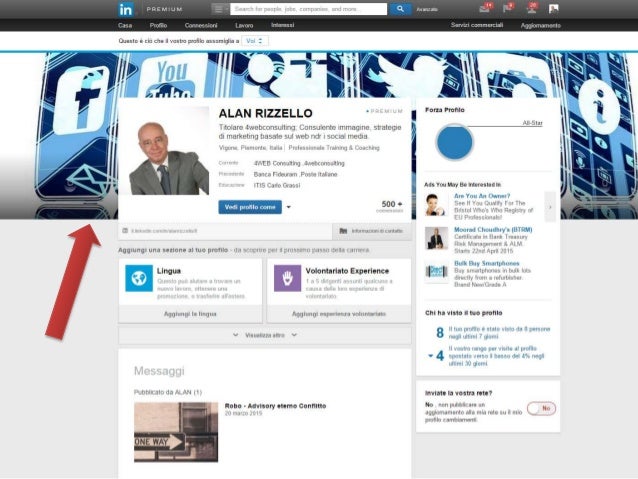Image resolution: width=638 pixels, height=479 pixels.
Task: Expand arrow beside Vedi profilo come
Action: pos(288,207)
